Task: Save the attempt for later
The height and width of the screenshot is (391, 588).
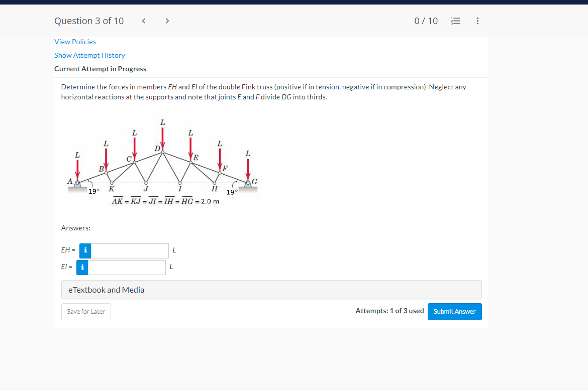Action: [86, 311]
